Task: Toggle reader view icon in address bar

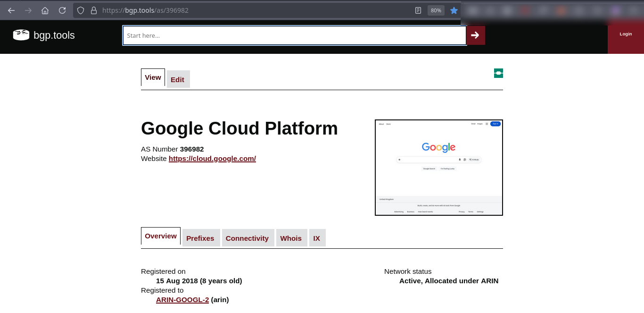Action: 418,10
